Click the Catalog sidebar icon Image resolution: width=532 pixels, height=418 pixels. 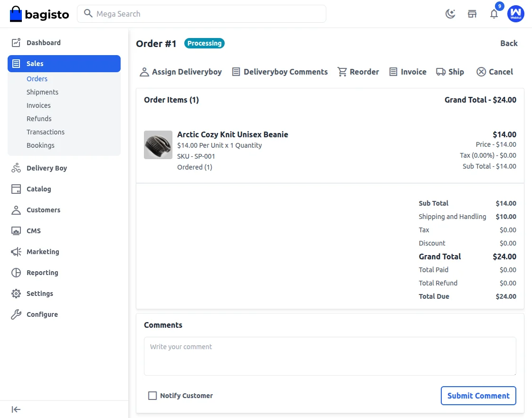point(16,189)
